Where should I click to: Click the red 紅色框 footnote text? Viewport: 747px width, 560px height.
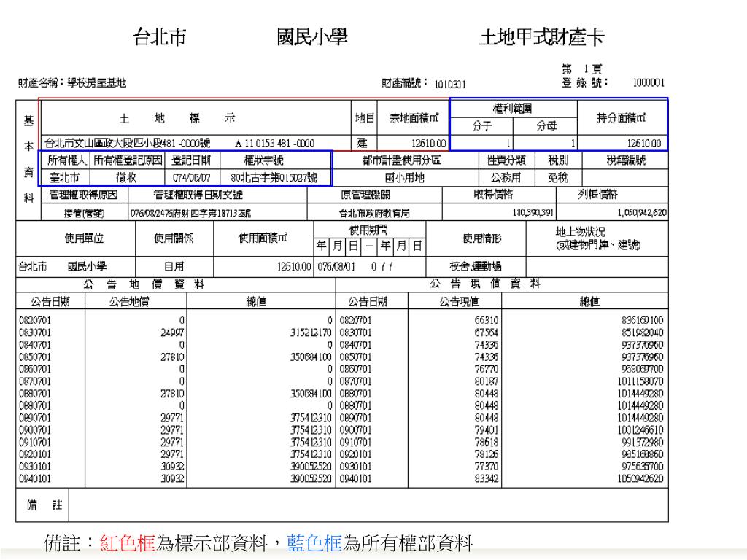127,542
